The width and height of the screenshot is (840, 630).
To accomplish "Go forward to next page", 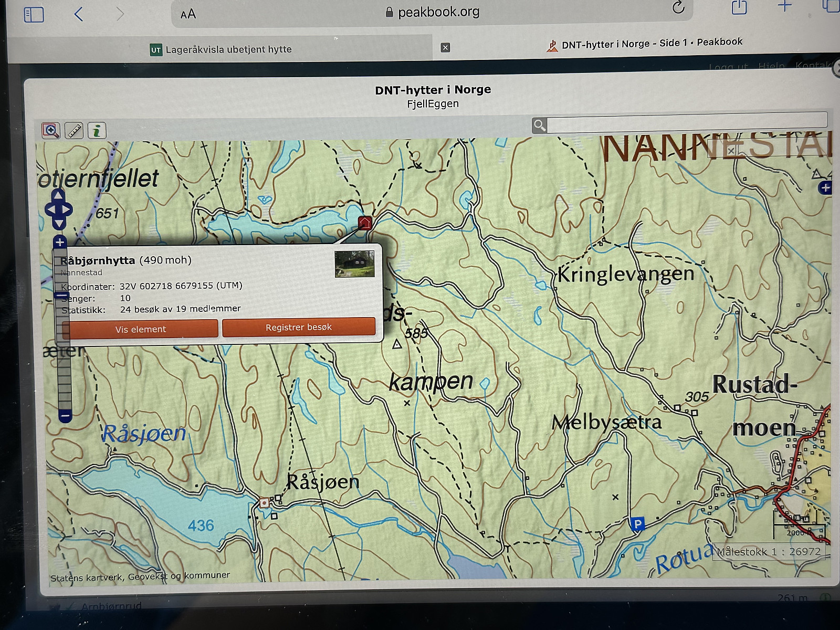I will [120, 14].
